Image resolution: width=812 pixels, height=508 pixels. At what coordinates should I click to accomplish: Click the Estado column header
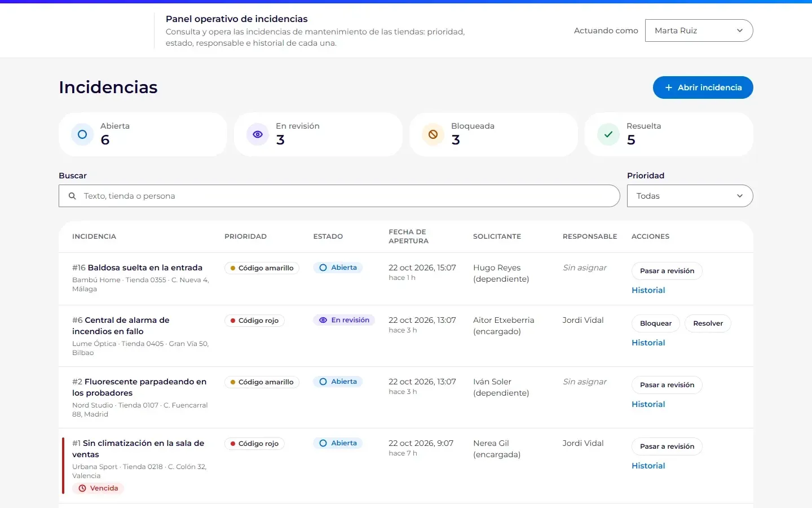tap(328, 237)
